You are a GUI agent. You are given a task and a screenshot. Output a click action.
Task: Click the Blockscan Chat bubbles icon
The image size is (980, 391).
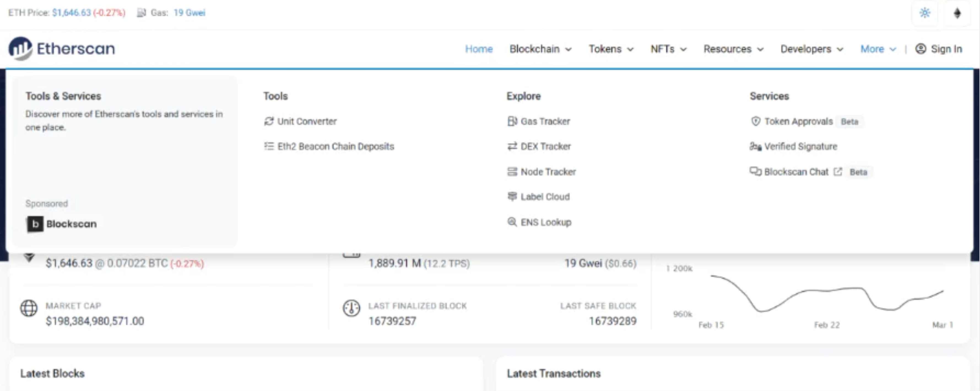coord(756,172)
